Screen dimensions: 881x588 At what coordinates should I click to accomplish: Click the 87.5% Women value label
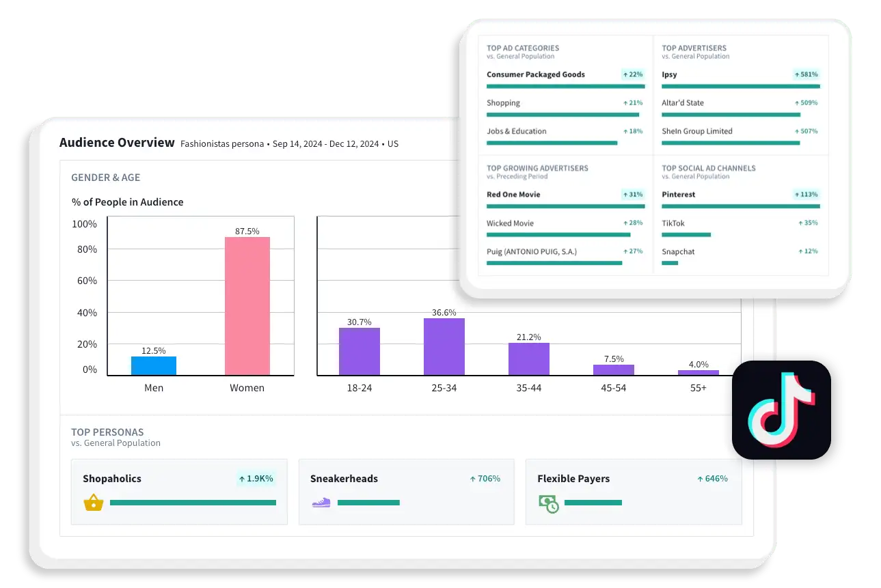(x=247, y=232)
